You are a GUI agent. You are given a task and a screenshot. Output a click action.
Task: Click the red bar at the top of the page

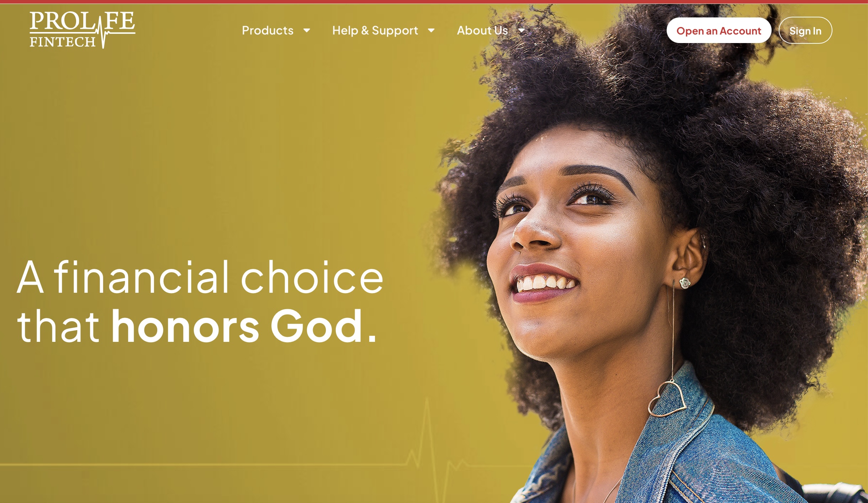[x=434, y=2]
